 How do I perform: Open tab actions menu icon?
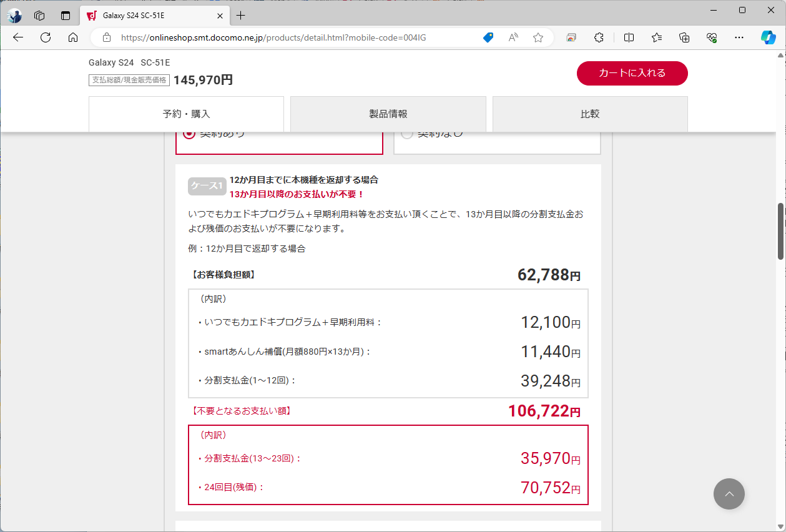(x=66, y=16)
